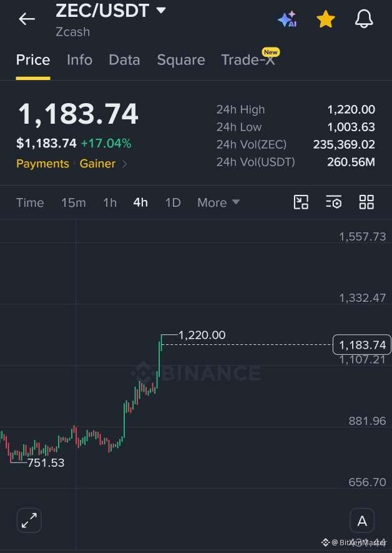Toggle the auto-scale A button

(x=362, y=521)
